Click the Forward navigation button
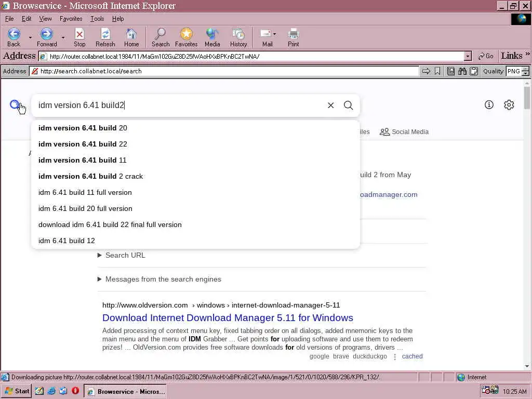 [x=47, y=37]
